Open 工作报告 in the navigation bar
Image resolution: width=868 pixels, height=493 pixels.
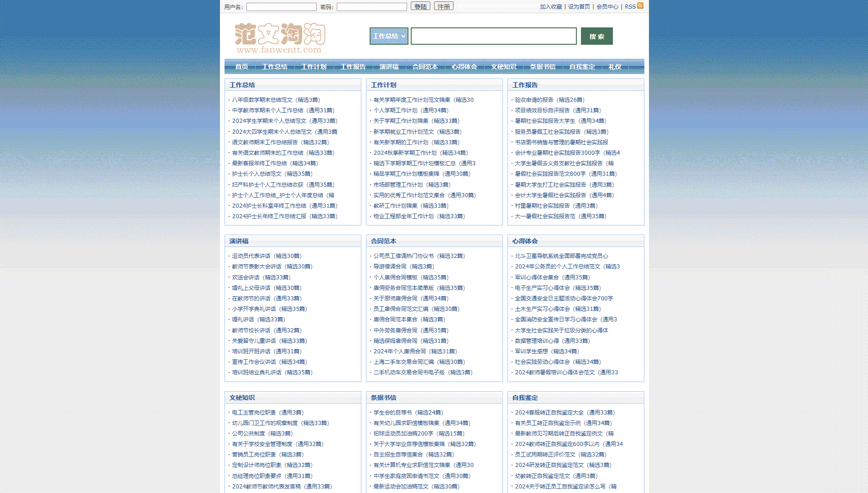click(353, 67)
